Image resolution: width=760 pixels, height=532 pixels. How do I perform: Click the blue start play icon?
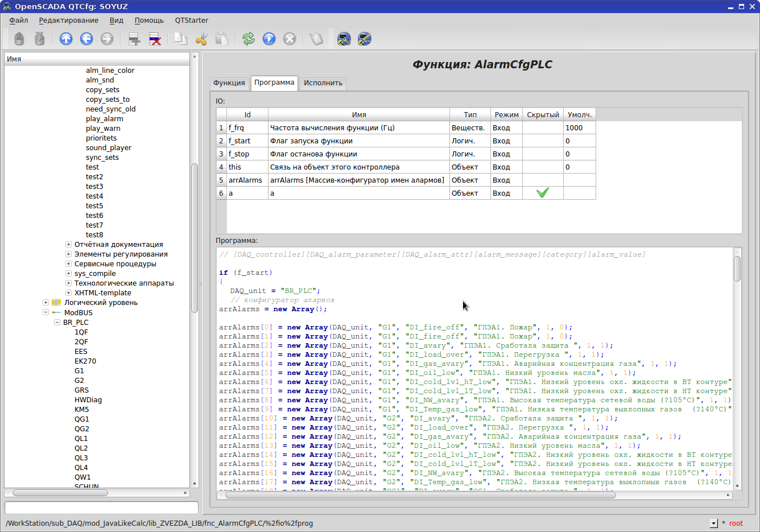269,39
